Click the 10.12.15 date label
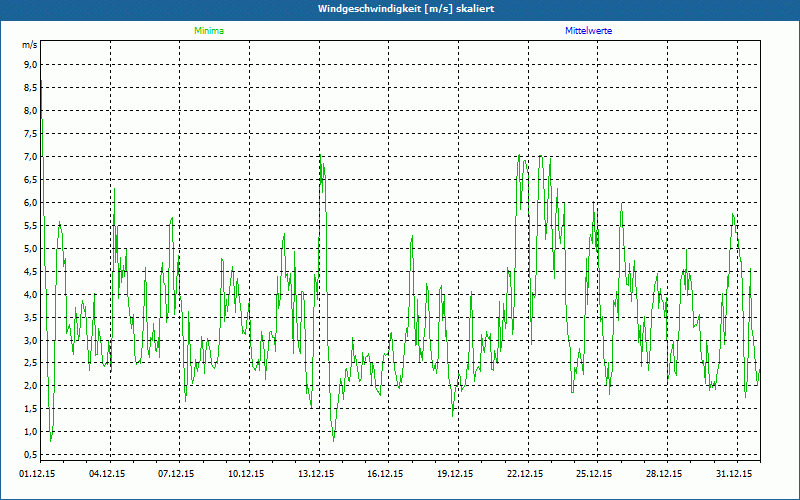The height and width of the screenshot is (500, 800). (x=246, y=474)
